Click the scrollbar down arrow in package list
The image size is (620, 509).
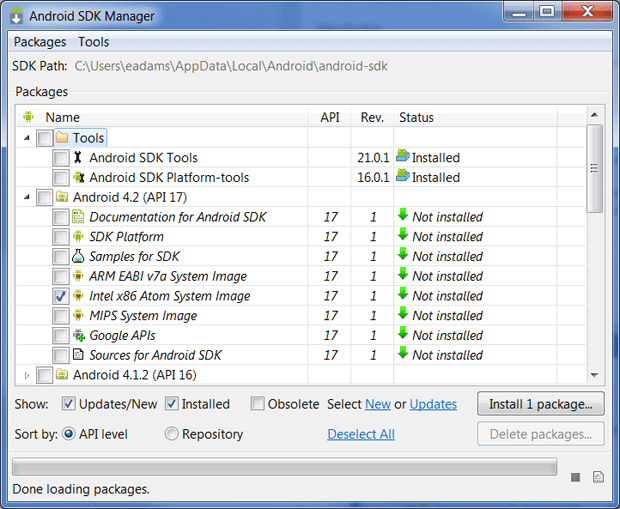(594, 375)
